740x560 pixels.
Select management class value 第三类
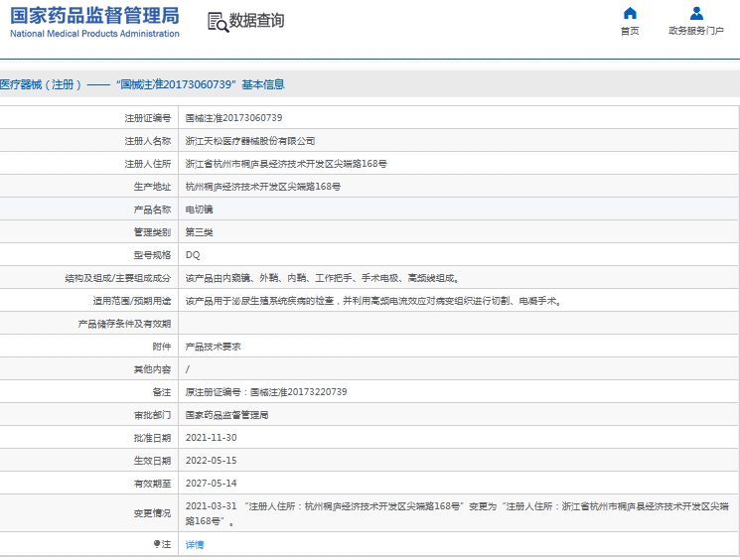point(200,232)
